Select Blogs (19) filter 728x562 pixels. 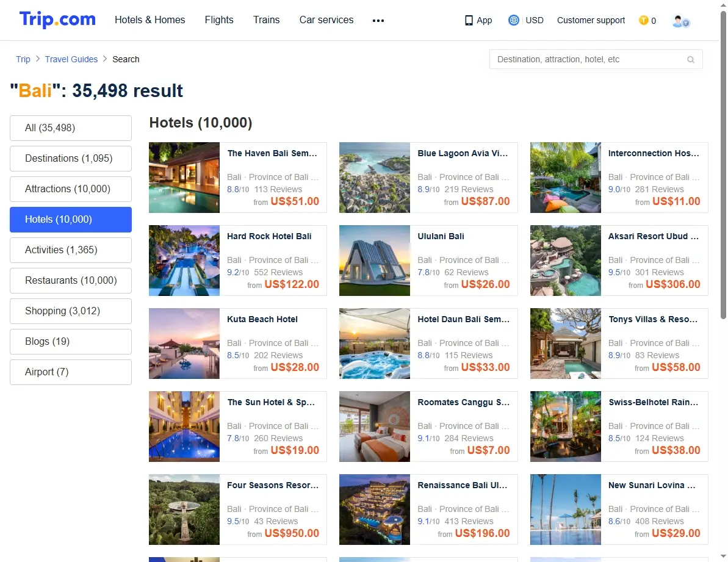pos(71,342)
